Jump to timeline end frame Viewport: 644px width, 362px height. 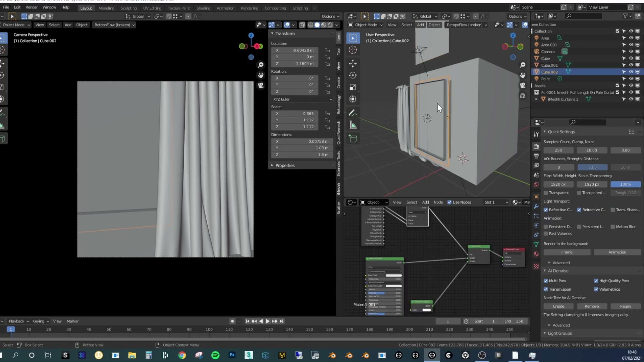pos(282,321)
